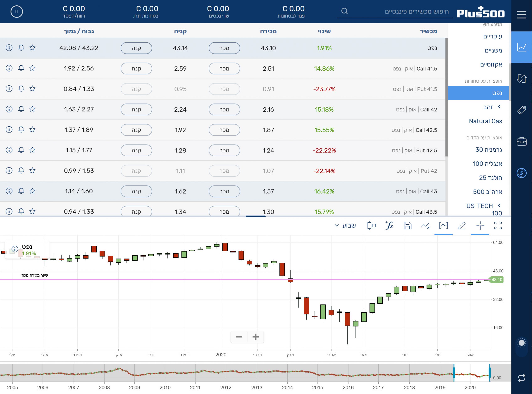Select עיקריים forex category
Viewport: 532px width, 394px height.
[x=493, y=36]
